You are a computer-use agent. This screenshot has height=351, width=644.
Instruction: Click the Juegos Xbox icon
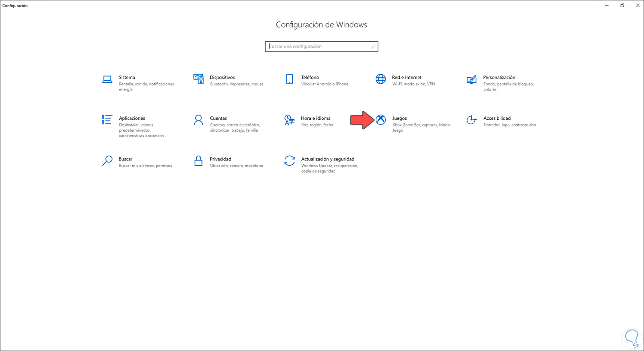[381, 120]
